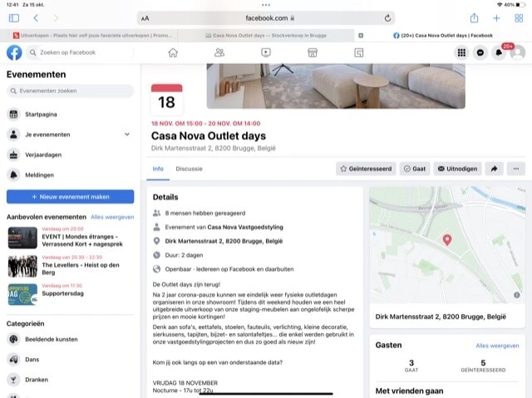Select the Dranken category

[x=70, y=380]
